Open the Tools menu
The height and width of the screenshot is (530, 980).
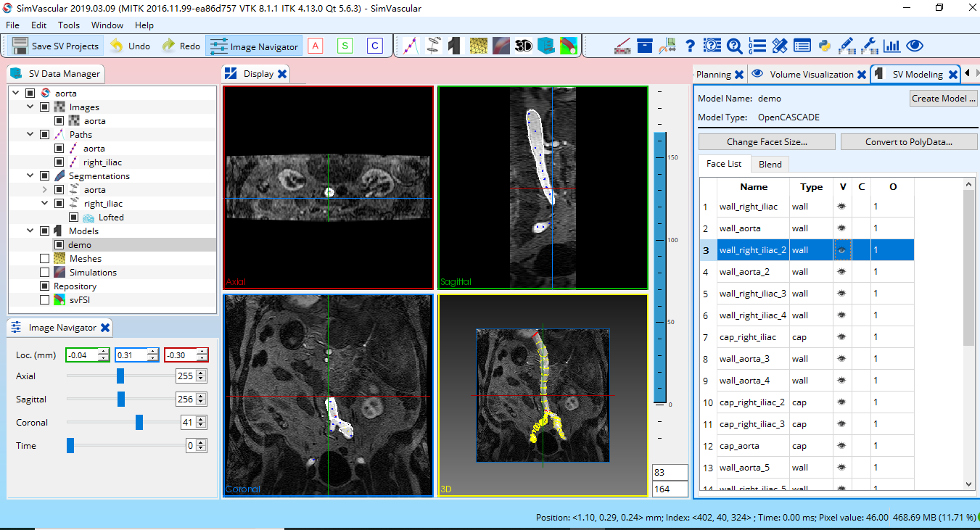click(x=69, y=25)
